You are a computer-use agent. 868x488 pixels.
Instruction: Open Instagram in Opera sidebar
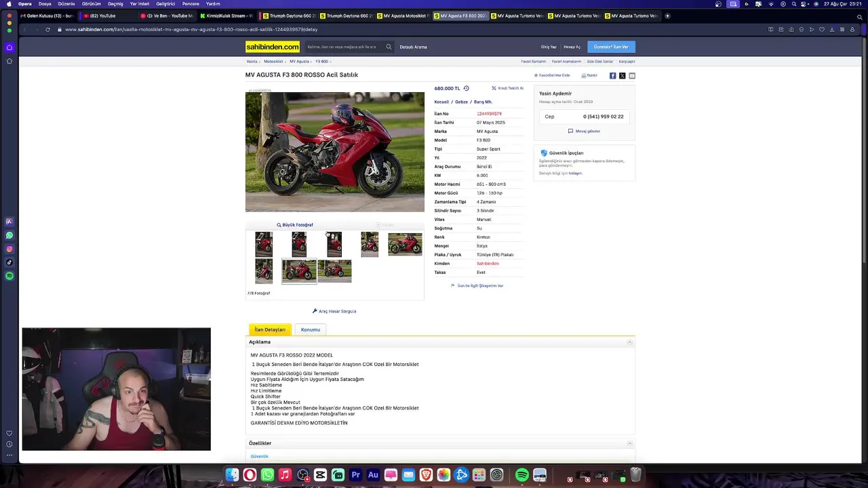pos(9,249)
